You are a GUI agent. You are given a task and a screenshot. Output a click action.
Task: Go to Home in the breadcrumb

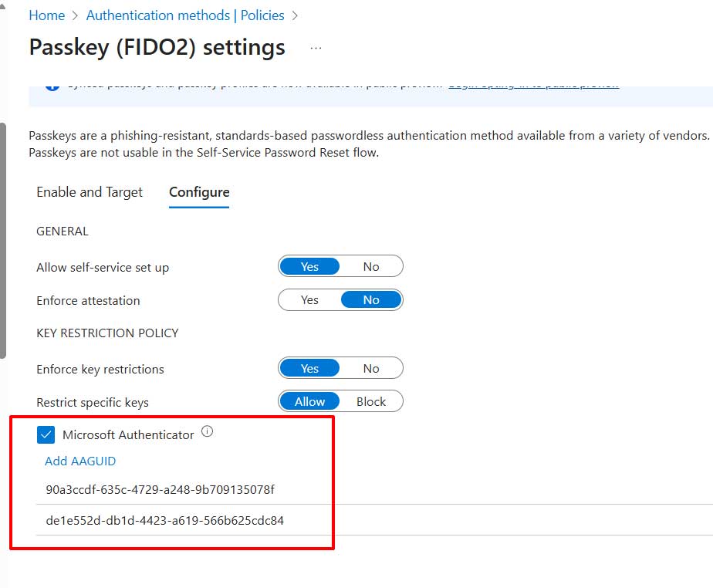tap(46, 15)
